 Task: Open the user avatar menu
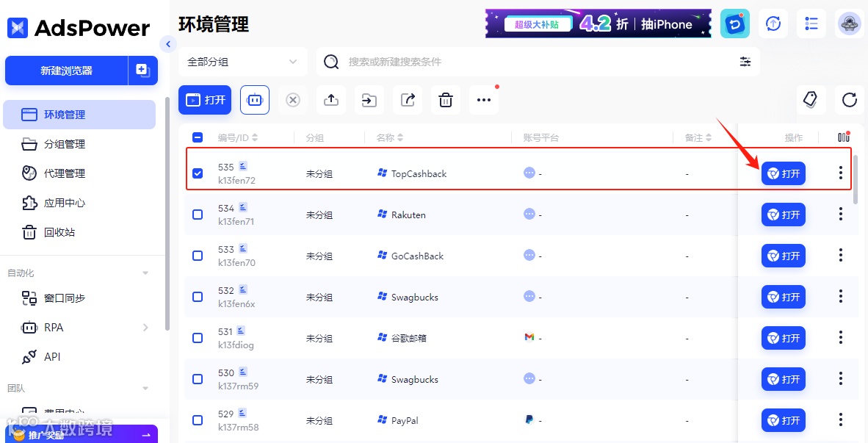(x=849, y=24)
